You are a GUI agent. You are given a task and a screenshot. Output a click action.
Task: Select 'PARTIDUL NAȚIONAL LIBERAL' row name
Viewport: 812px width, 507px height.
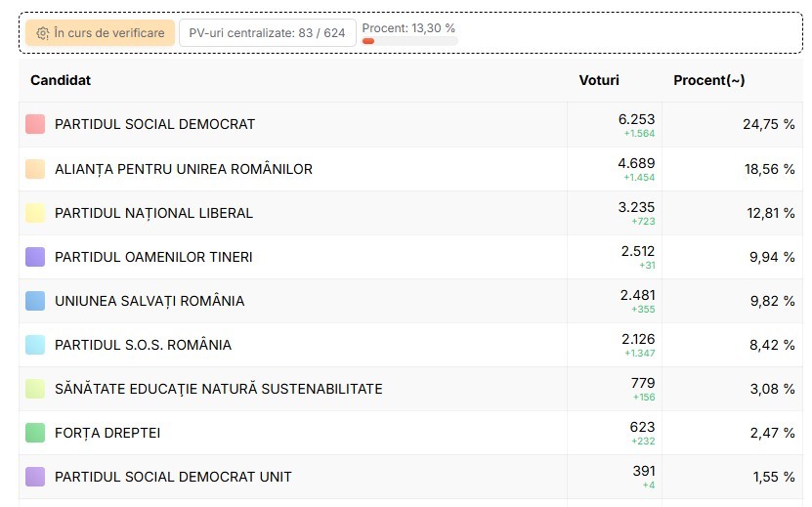click(x=153, y=213)
